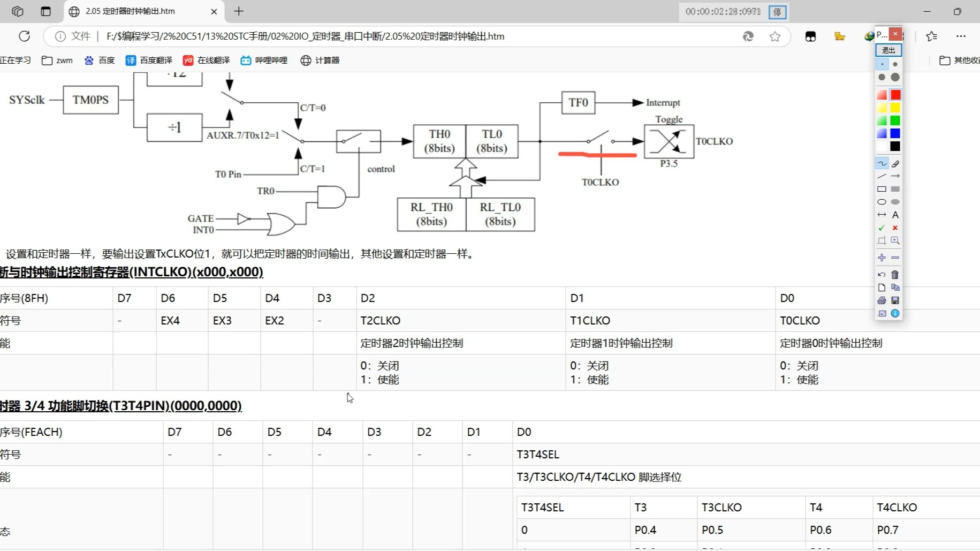Select the filled rectangle tool
This screenshot has width=980, height=551.
(x=895, y=189)
